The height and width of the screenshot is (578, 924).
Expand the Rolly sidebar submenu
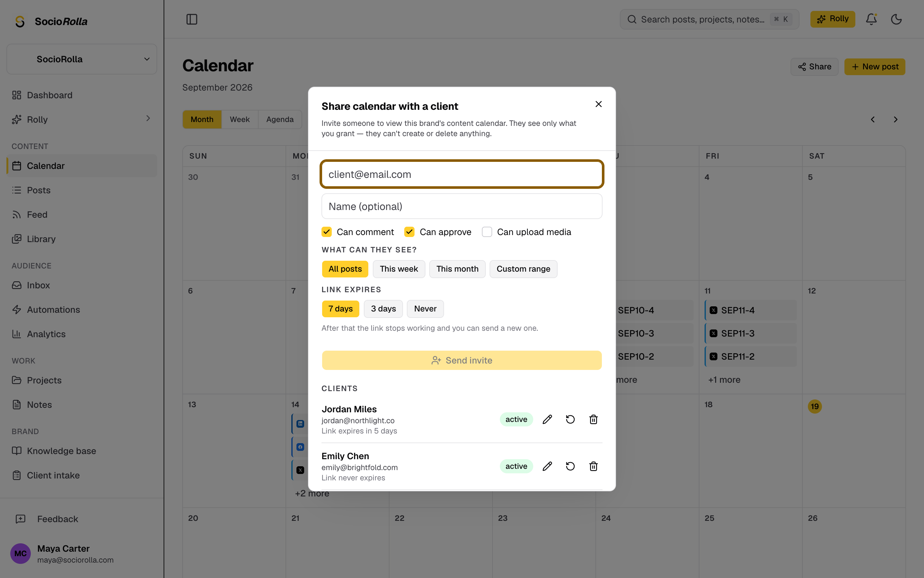point(148,118)
